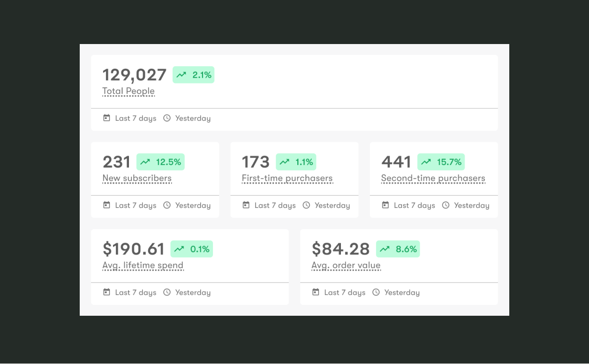Open the Total People metric details
The image size is (589, 364).
coord(128,91)
